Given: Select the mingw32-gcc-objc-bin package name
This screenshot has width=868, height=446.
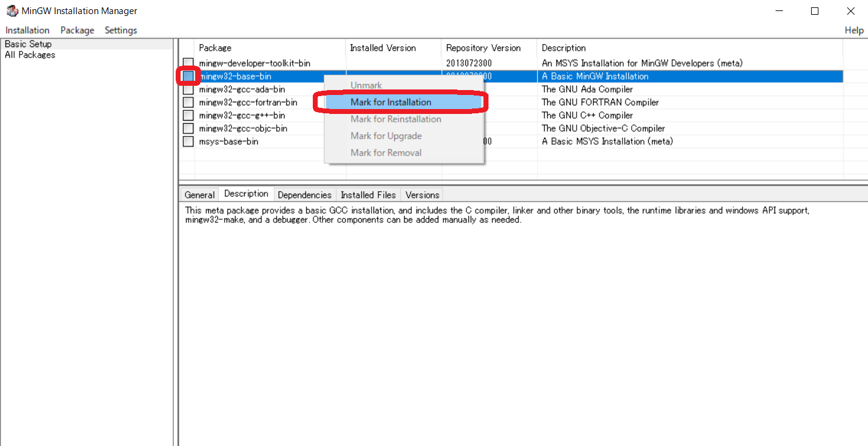Looking at the screenshot, I should tap(243, 129).
